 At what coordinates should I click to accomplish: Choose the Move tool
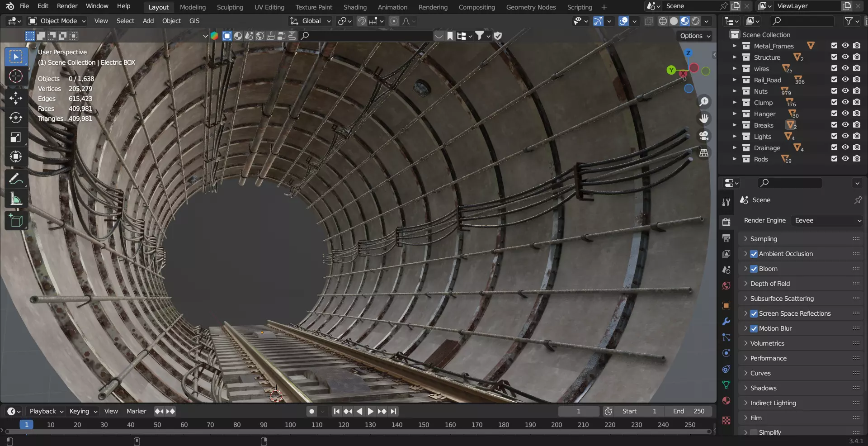[x=16, y=98]
